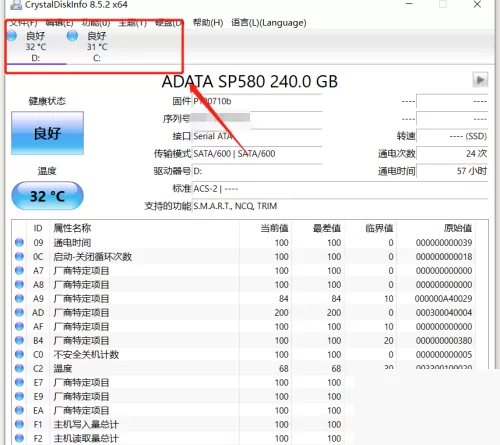Image resolution: width=500 pixels, height=445 pixels.
Task: Click the 通电次数 value 24 次
Action: coord(452,153)
